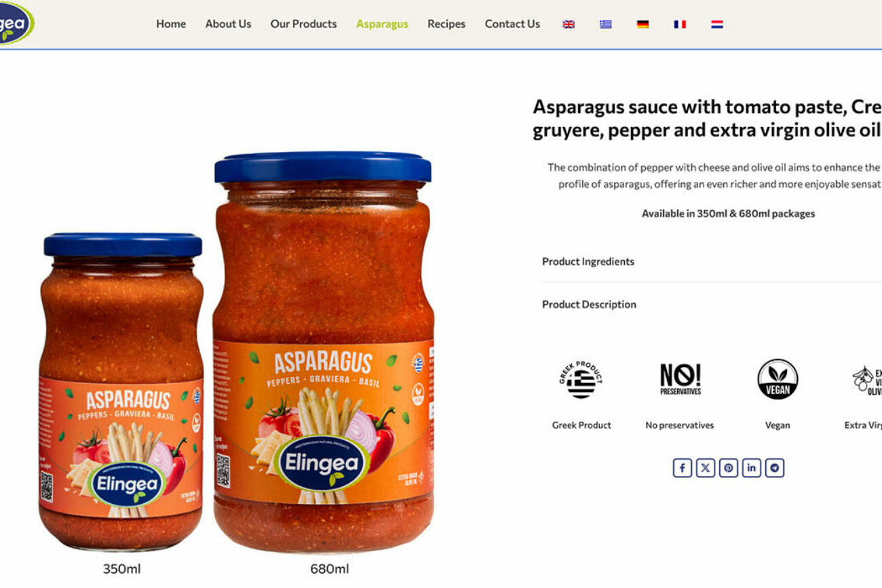Open the Our Products menu

[x=303, y=24]
